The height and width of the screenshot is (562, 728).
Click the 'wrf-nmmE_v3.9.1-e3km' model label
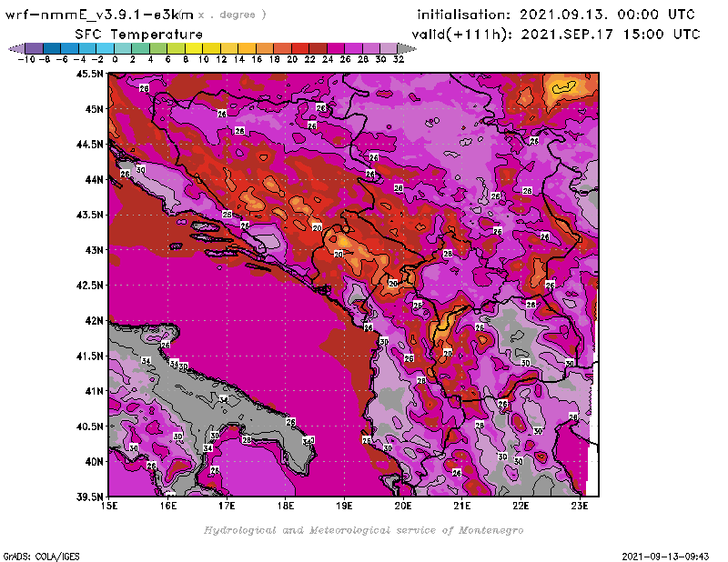(x=99, y=15)
